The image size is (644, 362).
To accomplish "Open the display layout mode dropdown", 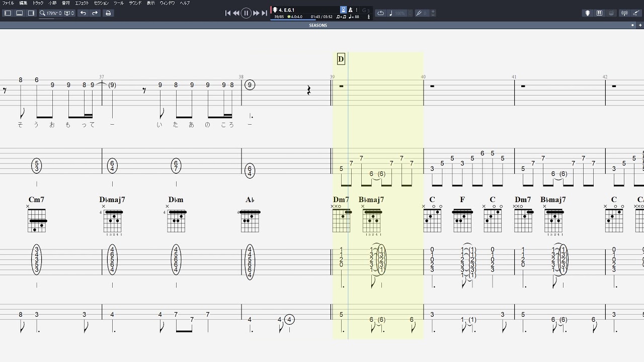I will (x=69, y=13).
